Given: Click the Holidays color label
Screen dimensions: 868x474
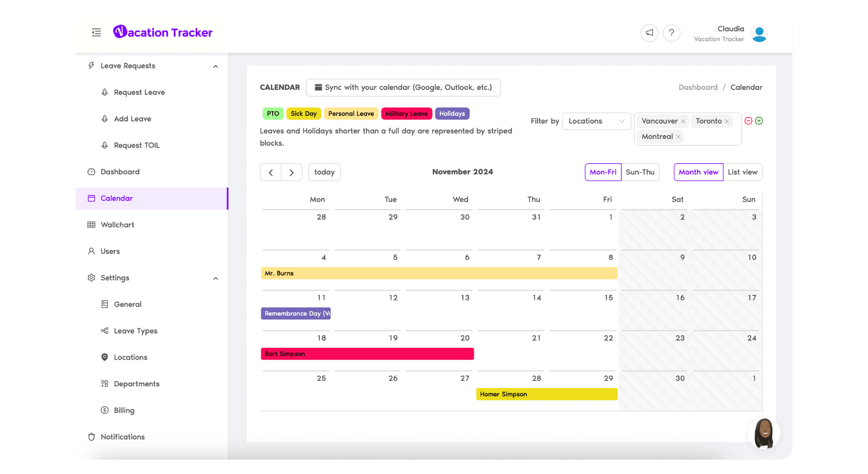Looking at the screenshot, I should pyautogui.click(x=452, y=113).
